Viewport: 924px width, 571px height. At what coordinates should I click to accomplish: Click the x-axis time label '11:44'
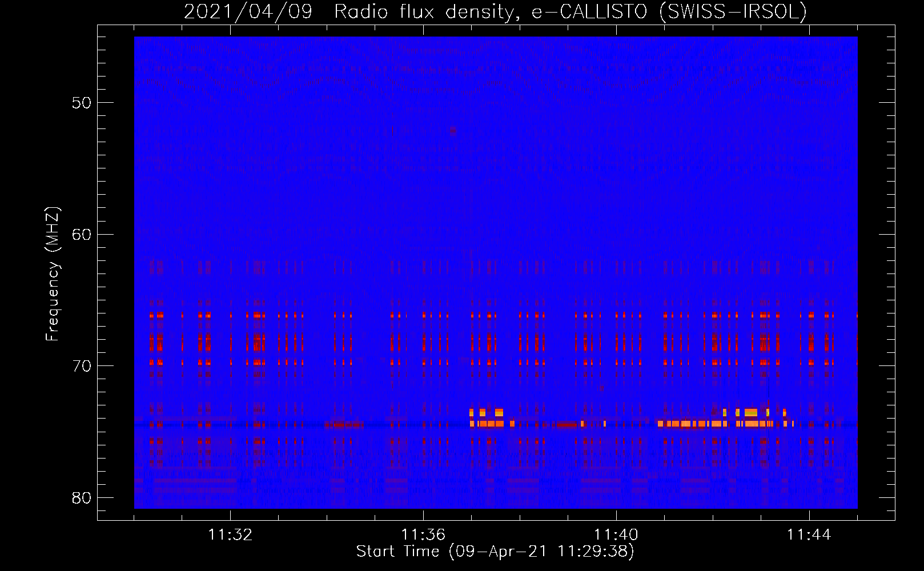[x=809, y=535]
